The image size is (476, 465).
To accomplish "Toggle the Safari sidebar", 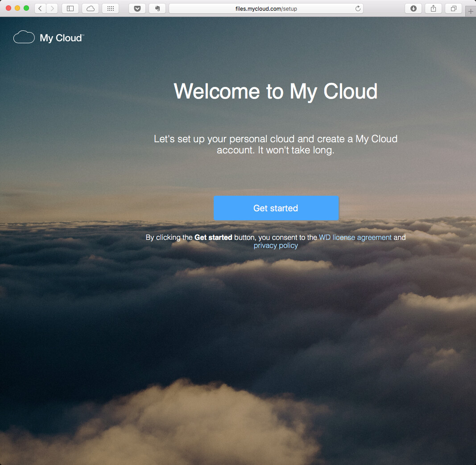I will pyautogui.click(x=70, y=8).
